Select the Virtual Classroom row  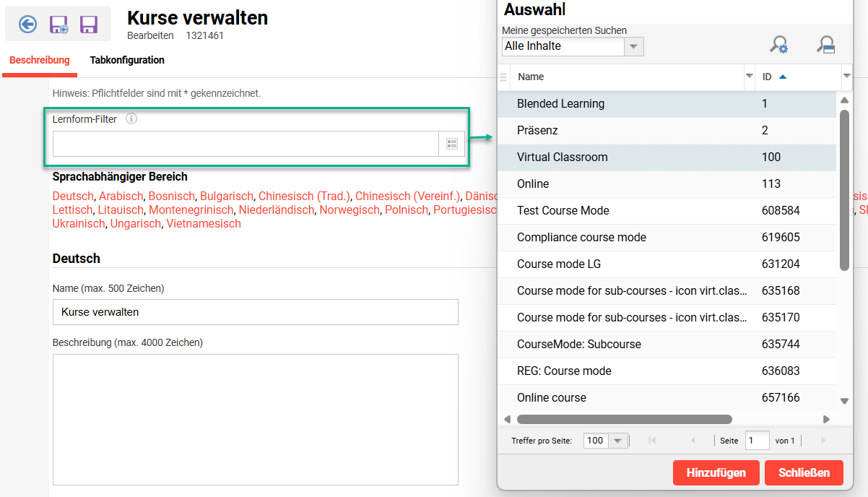click(x=614, y=157)
